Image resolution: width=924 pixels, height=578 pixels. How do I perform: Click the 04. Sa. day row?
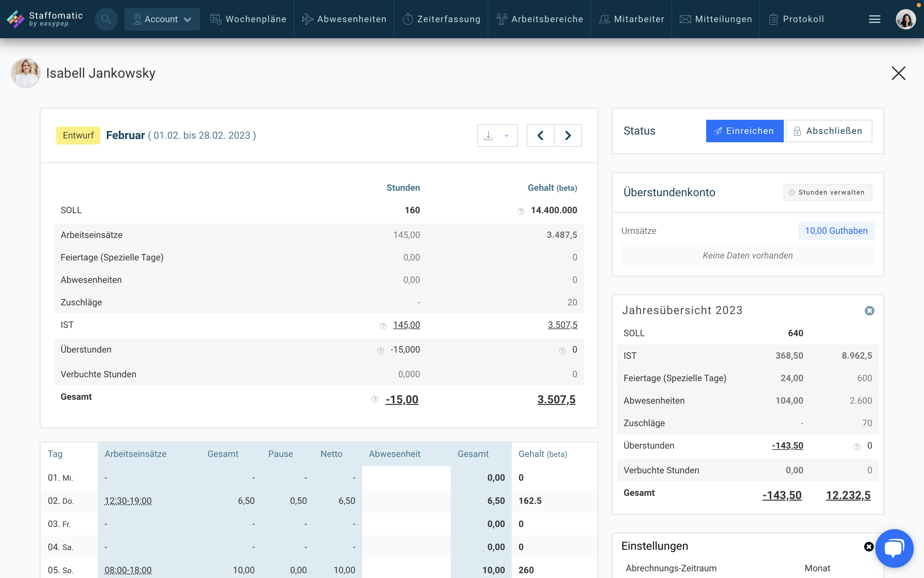tap(319, 547)
